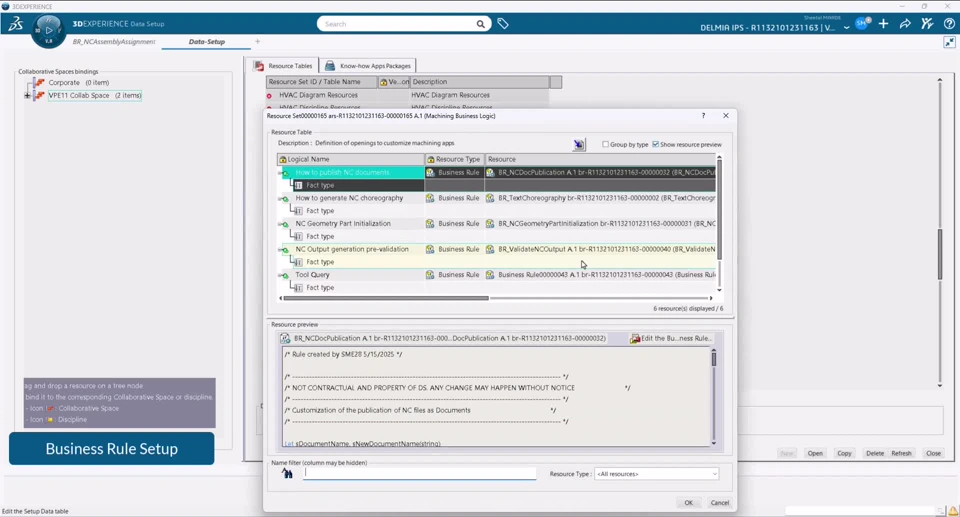
Task: Click Business Rule icon in Tool Query row
Action: pyautogui.click(x=430, y=274)
